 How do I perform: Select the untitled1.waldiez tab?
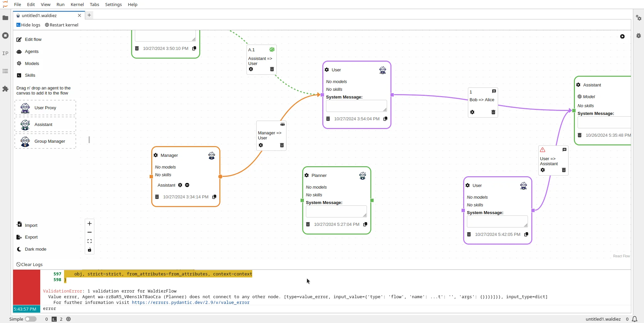point(39,15)
